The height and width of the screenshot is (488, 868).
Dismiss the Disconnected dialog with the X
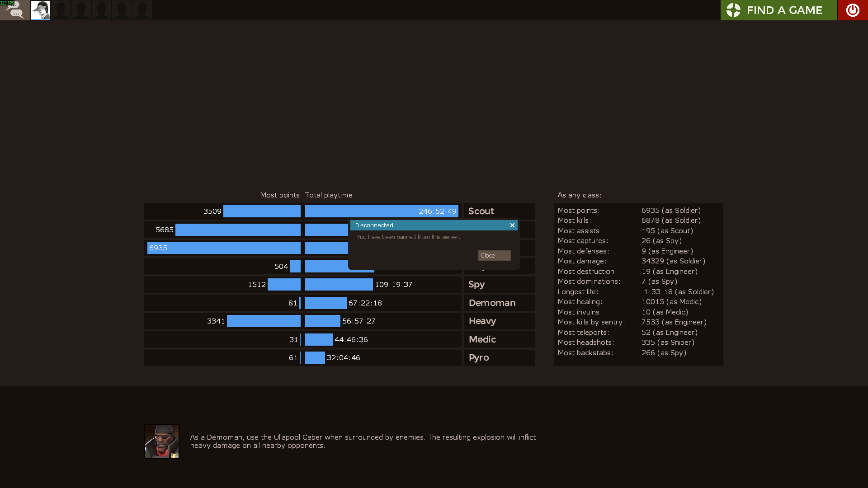tap(512, 225)
